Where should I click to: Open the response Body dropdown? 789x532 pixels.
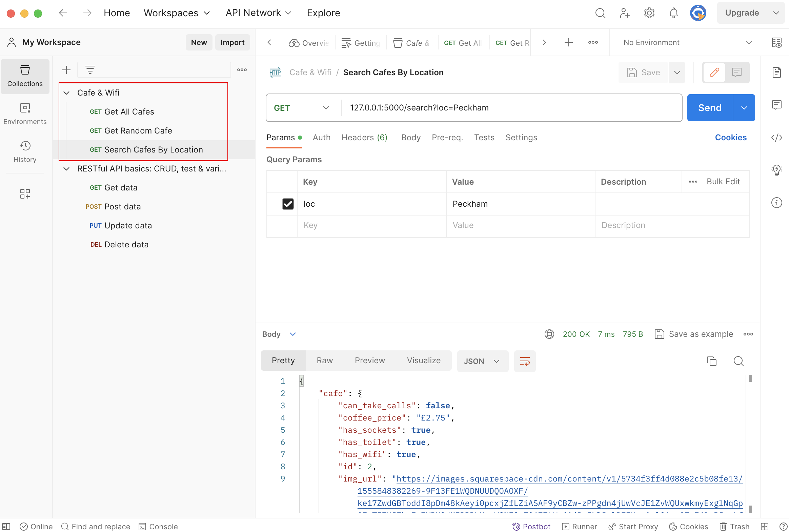279,334
